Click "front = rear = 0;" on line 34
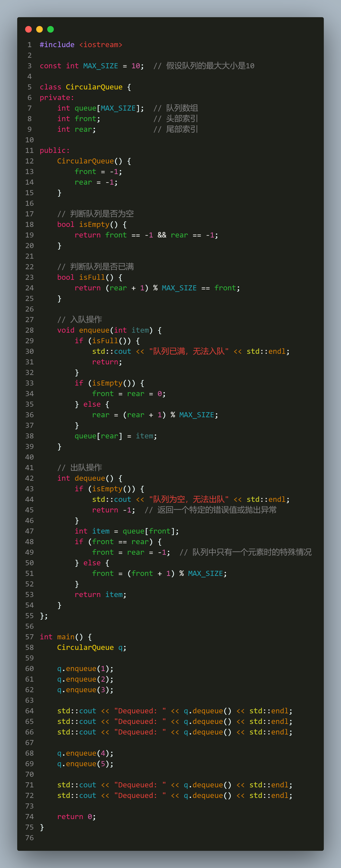Screen dimensions: 341x868 tap(129, 394)
